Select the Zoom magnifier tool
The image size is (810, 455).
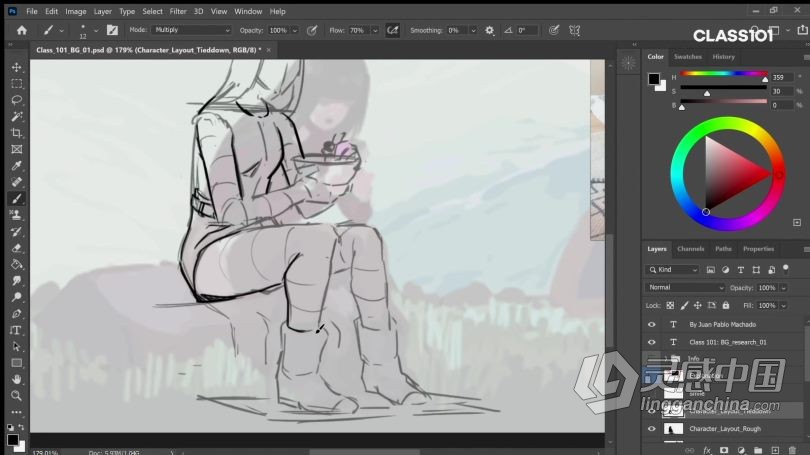17,396
